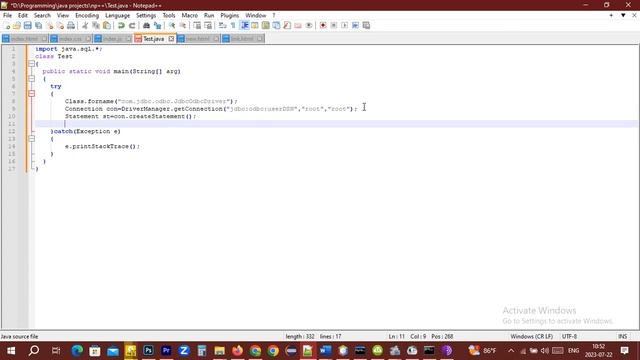Open Word from the taskbar
Image resolution: width=640 pixels, height=360 pixels.
click(x=325, y=351)
